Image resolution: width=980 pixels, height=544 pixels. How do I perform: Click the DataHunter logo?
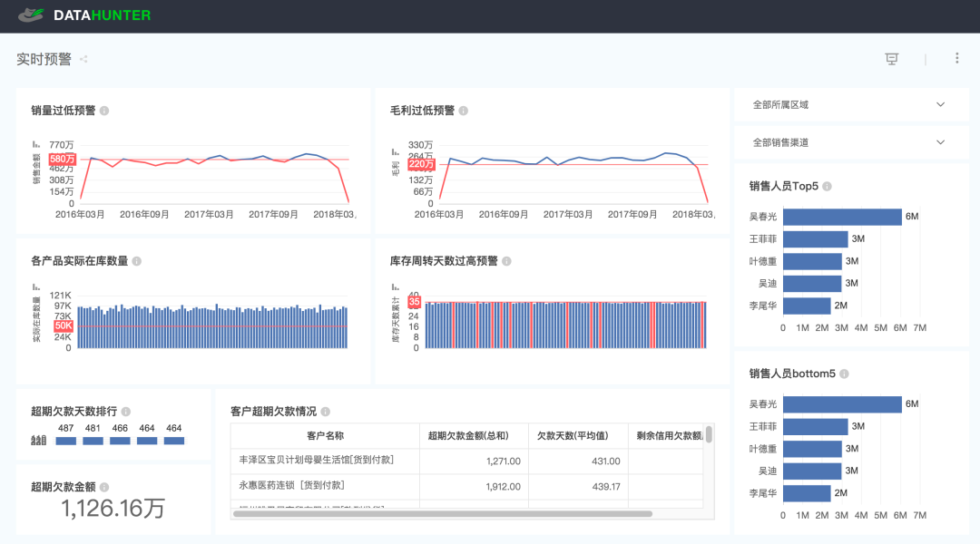pyautogui.click(x=84, y=15)
